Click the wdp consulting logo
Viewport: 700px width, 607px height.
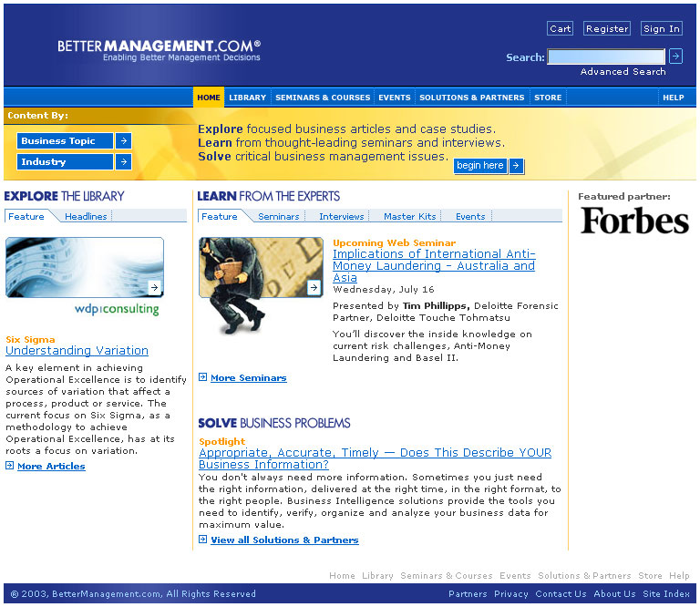117,309
